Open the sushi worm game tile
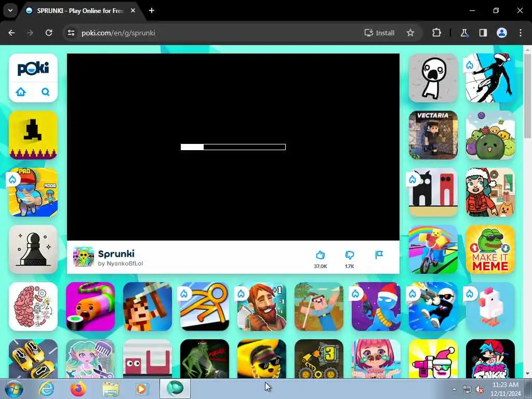Viewport: 532px width, 399px height. tap(90, 307)
